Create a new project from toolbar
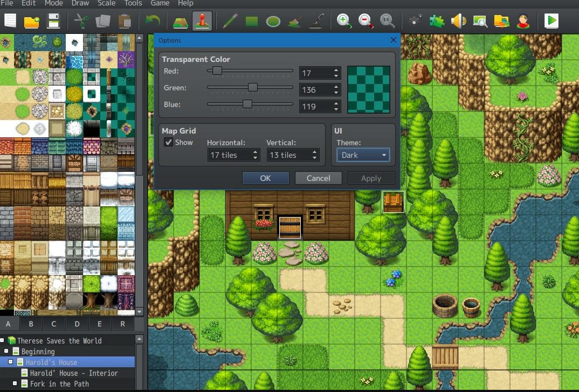This screenshot has height=392, width=579. [10, 20]
